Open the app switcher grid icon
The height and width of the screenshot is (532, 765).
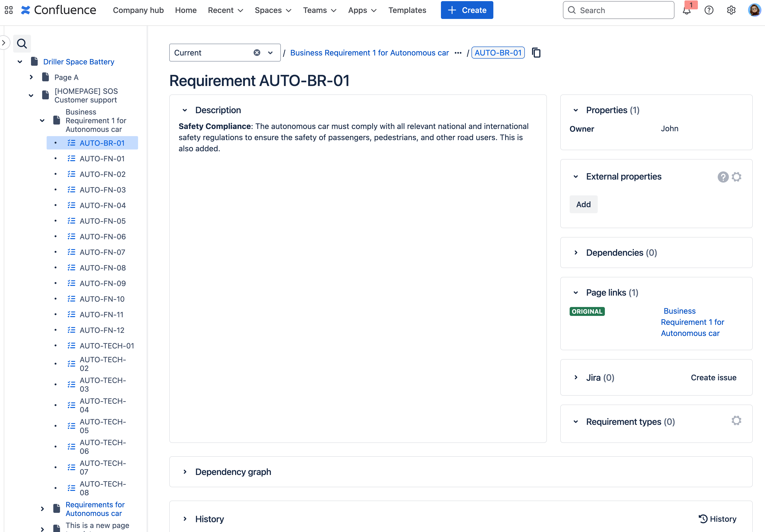(x=9, y=10)
